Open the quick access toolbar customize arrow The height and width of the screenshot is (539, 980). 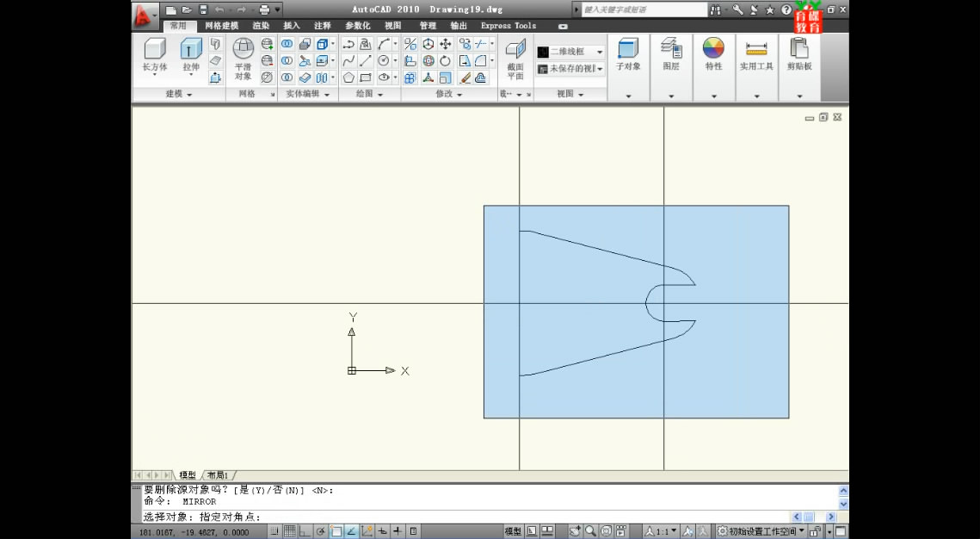pyautogui.click(x=278, y=10)
